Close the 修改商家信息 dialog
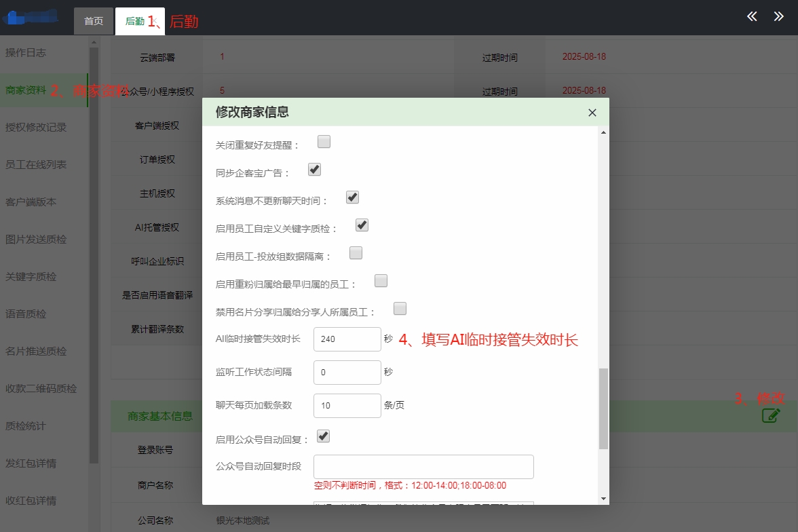Viewport: 798px width, 532px height. click(591, 113)
